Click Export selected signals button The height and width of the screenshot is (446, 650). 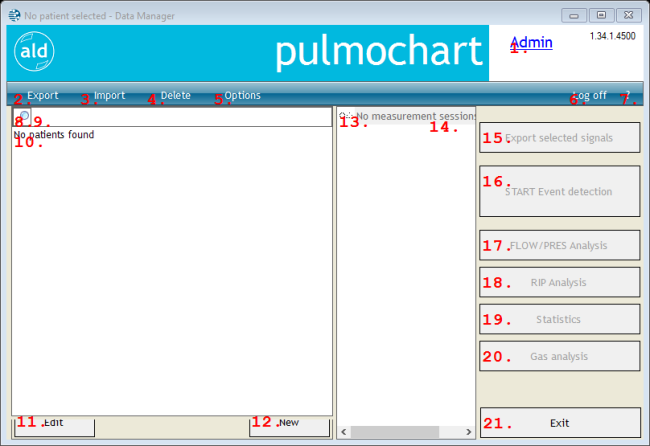click(x=559, y=138)
